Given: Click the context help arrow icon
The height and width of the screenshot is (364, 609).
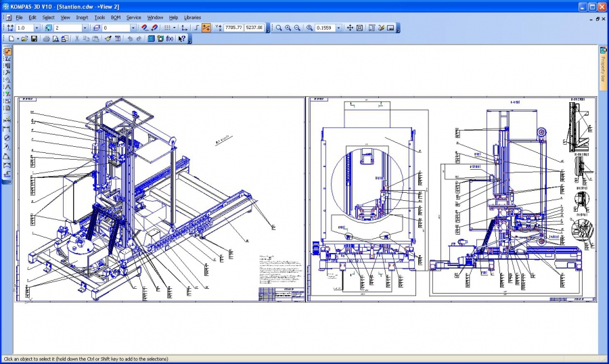Looking at the screenshot, I should tap(181, 39).
